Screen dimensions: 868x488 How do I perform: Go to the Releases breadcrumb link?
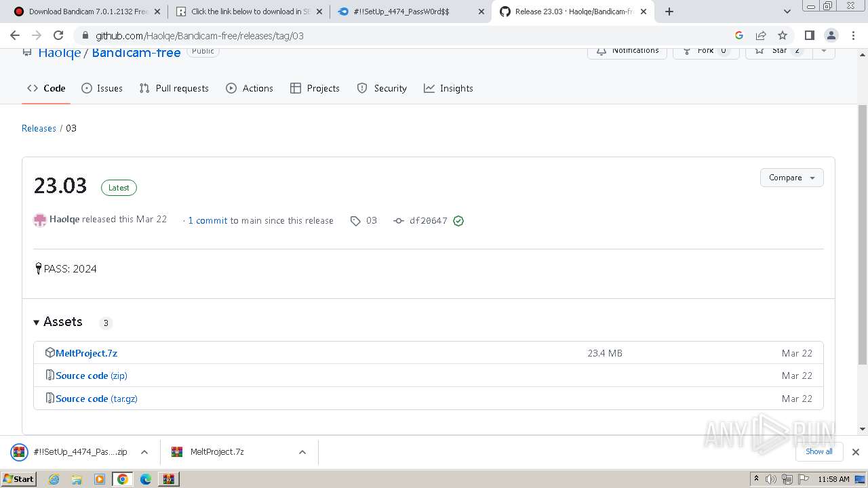click(39, 128)
